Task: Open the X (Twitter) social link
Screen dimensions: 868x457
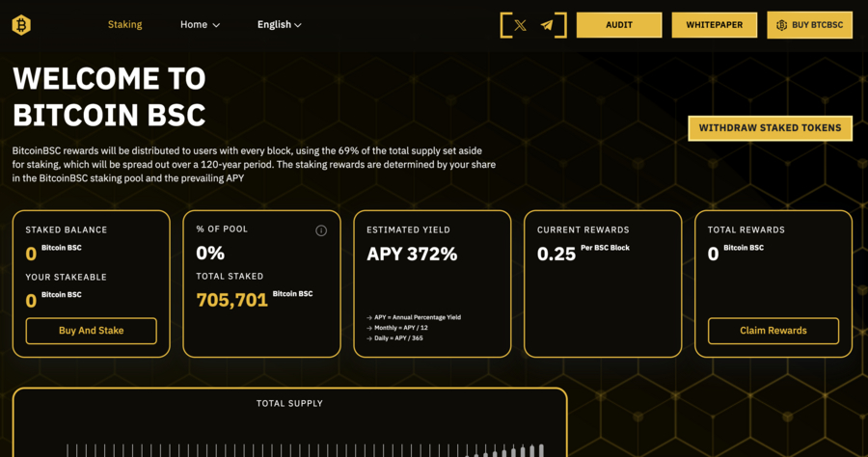Action: pyautogui.click(x=520, y=25)
